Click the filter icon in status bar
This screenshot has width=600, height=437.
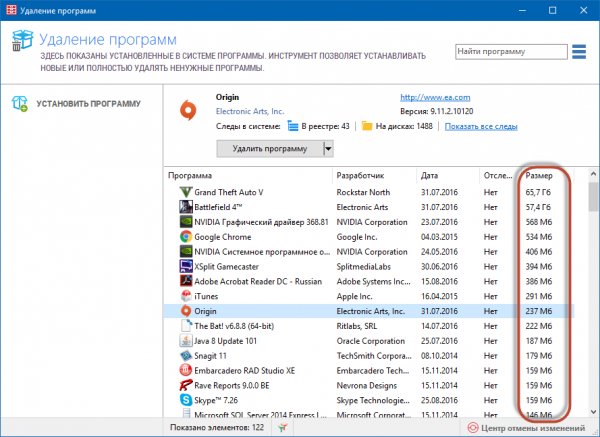(x=283, y=428)
